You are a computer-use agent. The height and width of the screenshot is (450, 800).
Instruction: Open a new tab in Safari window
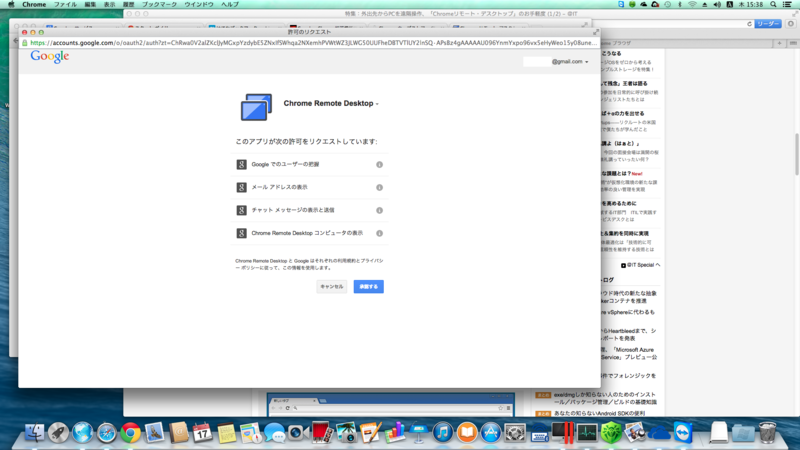(x=779, y=43)
